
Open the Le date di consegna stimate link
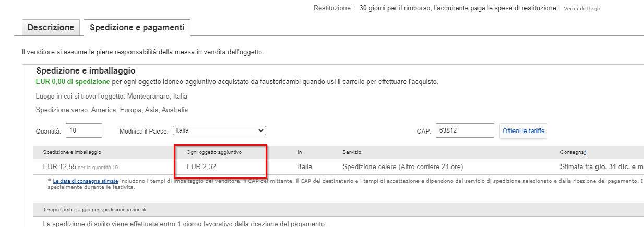click(86, 181)
